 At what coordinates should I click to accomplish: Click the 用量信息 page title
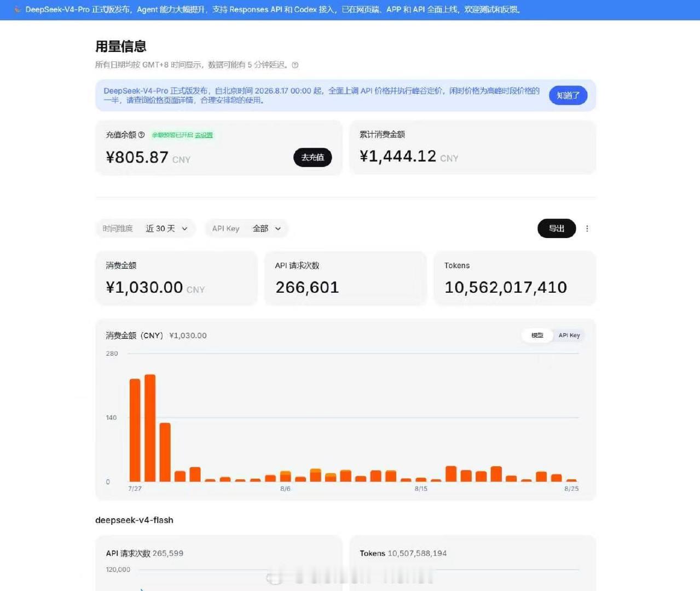[x=121, y=47]
